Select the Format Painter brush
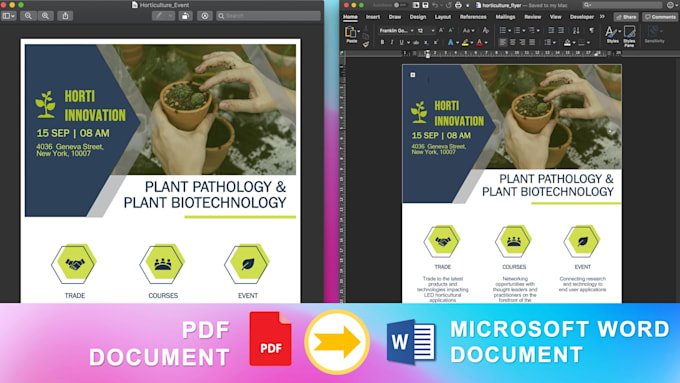The image size is (680, 383). click(366, 44)
